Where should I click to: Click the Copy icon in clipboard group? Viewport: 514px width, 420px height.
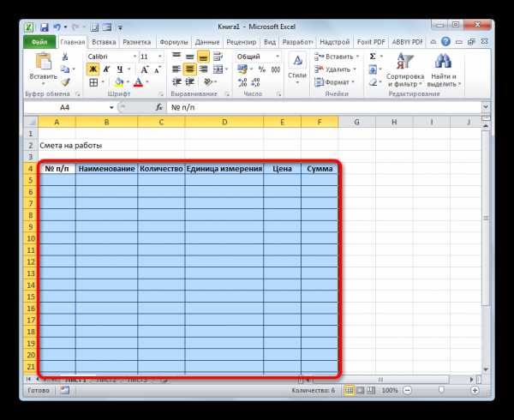65,69
